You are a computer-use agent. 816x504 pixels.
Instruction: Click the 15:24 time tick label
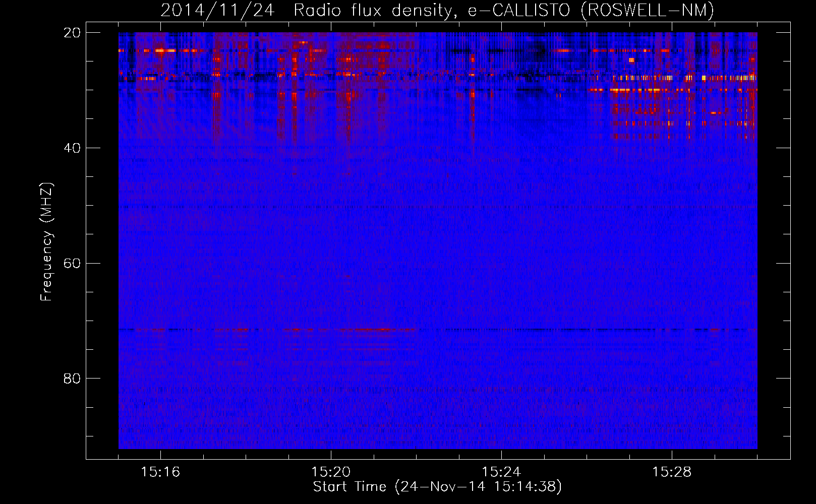click(501, 472)
